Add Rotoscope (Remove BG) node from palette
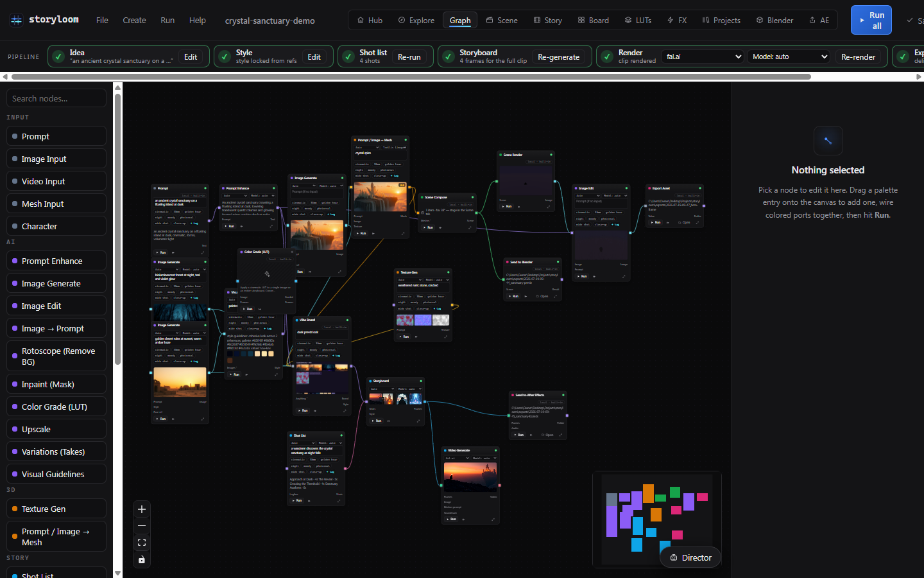 coord(56,356)
